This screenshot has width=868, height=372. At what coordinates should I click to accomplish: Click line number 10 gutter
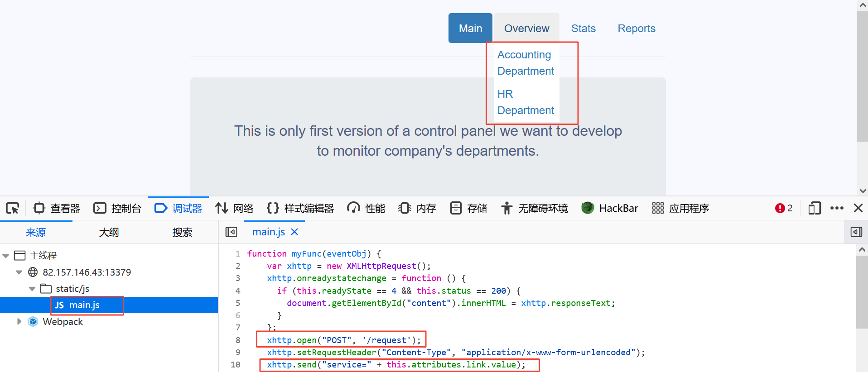pyautogui.click(x=236, y=364)
